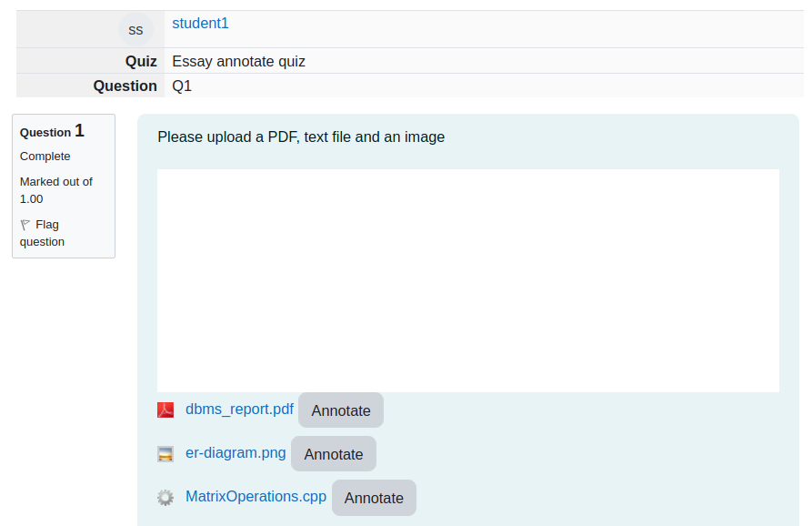This screenshot has height=526, width=812.
Task: Open the MatrixOperations.cpp file link
Action: point(256,497)
